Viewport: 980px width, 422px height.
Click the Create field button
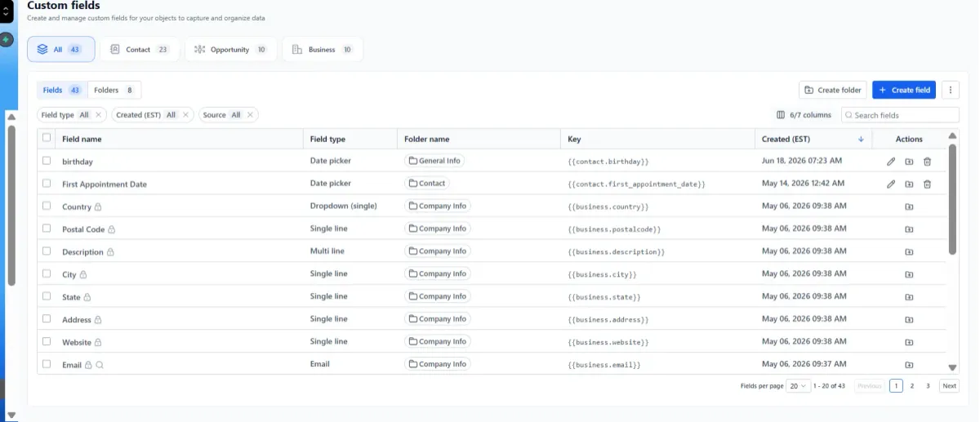coord(904,90)
